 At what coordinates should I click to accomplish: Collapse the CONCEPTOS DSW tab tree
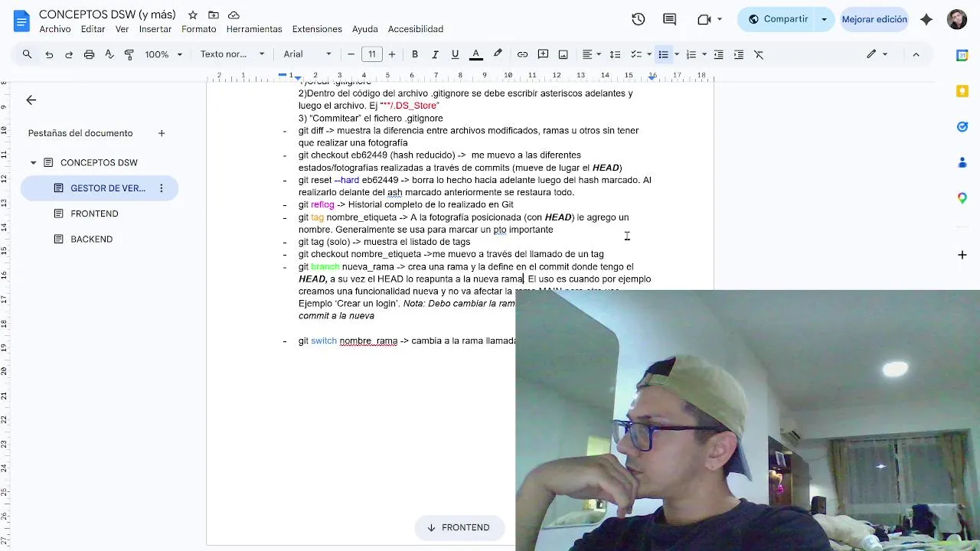[33, 163]
